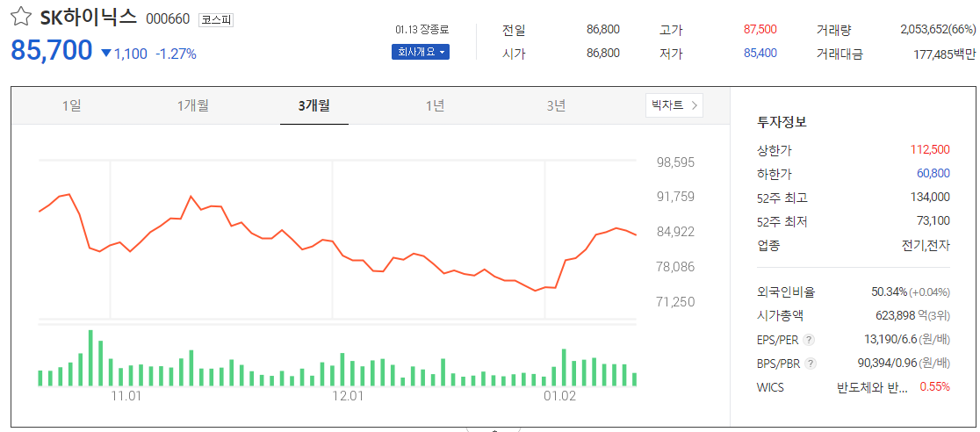Click the 투자정보 heading
The image size is (980, 432).
tap(782, 122)
